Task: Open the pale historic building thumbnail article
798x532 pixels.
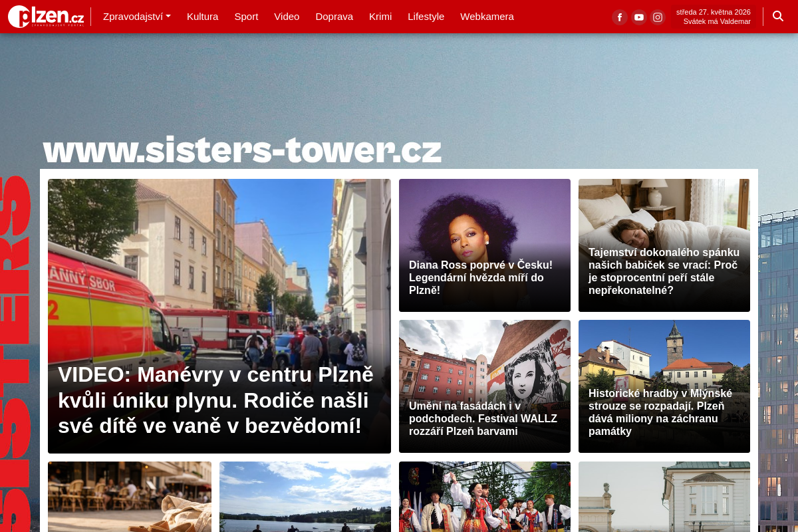Action: coord(664,497)
